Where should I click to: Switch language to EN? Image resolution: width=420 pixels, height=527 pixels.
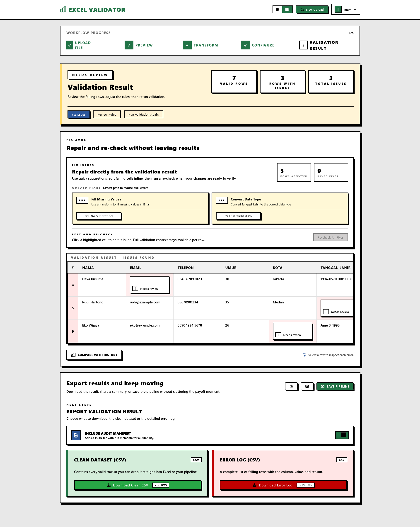tap(287, 10)
